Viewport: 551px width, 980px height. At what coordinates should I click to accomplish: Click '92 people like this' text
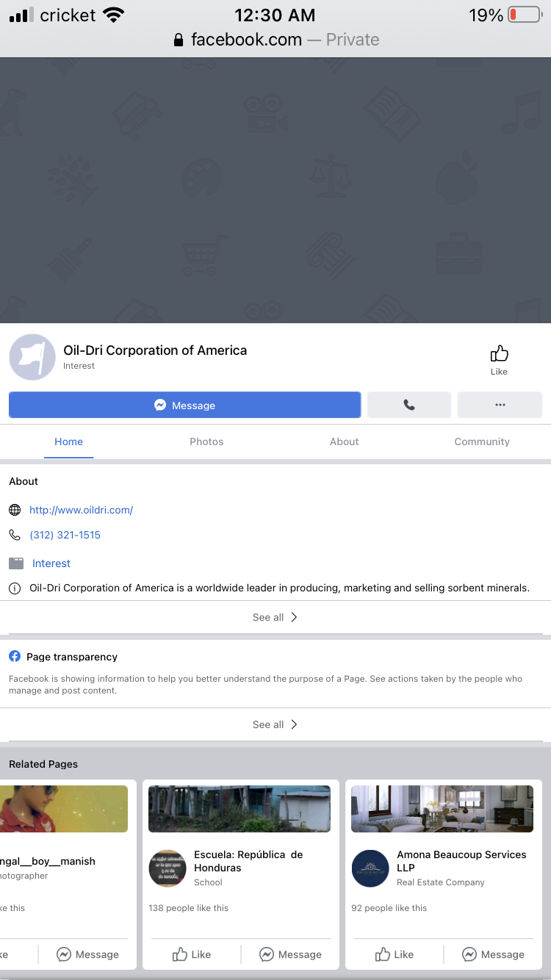[x=389, y=908]
